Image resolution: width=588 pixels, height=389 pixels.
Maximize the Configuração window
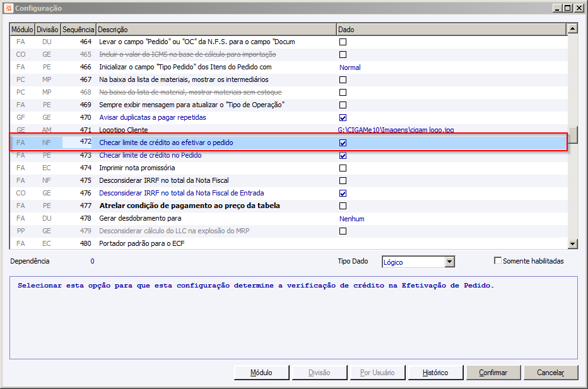[568, 8]
